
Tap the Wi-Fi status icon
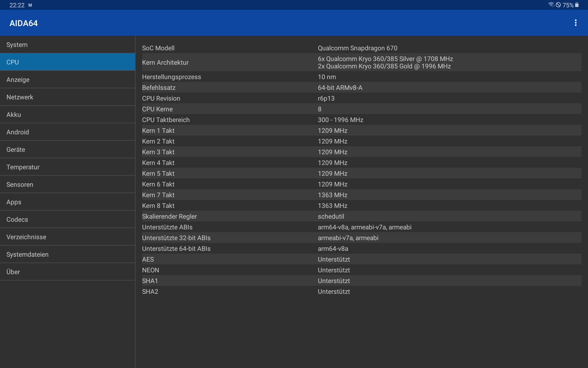point(551,5)
